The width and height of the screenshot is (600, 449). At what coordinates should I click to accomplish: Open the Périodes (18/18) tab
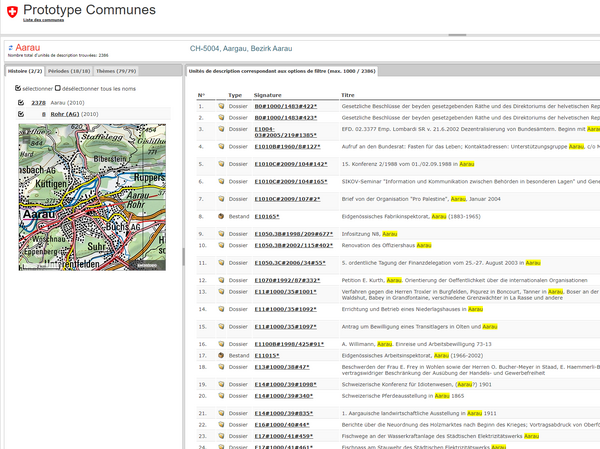point(69,71)
